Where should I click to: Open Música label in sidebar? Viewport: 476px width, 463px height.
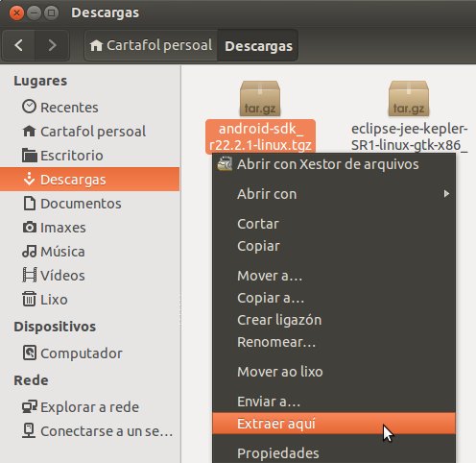click(x=62, y=252)
